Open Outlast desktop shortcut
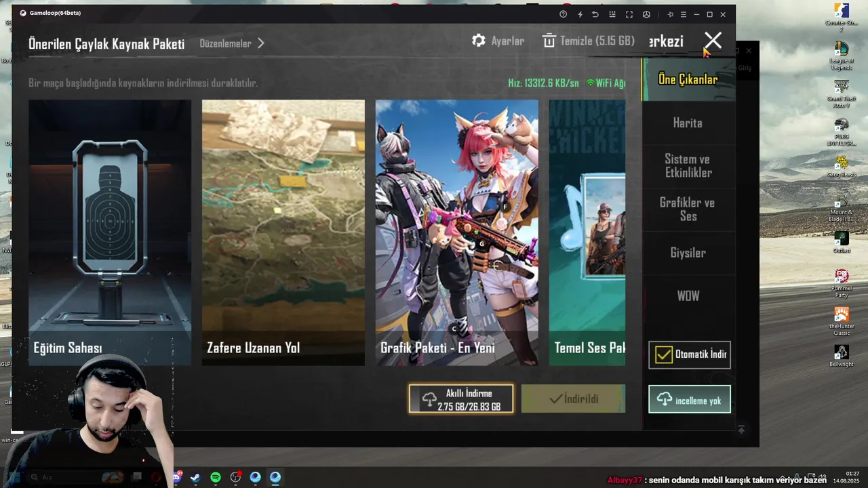The height and width of the screenshot is (488, 868). [x=842, y=242]
